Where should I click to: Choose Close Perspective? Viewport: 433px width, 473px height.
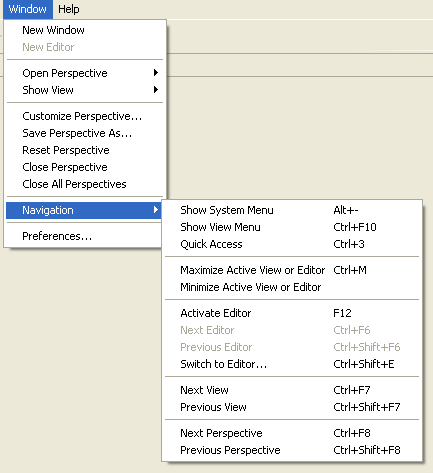pos(85,167)
